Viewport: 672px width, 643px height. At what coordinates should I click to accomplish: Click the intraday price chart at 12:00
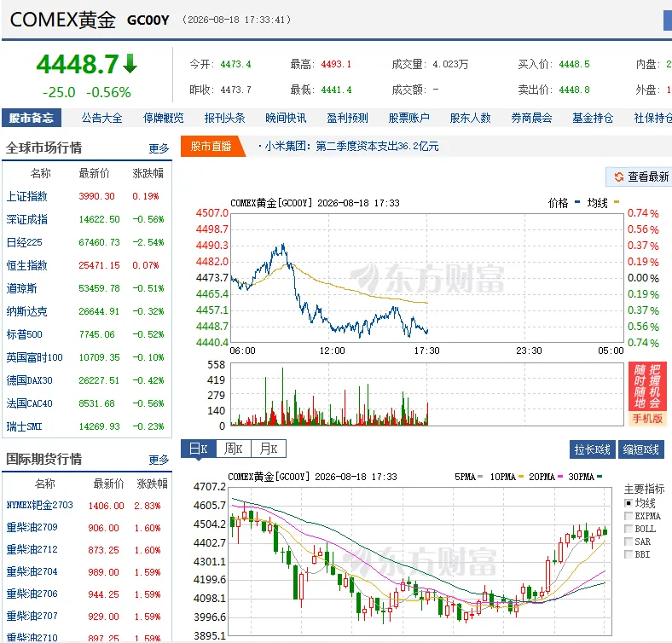coord(328,278)
